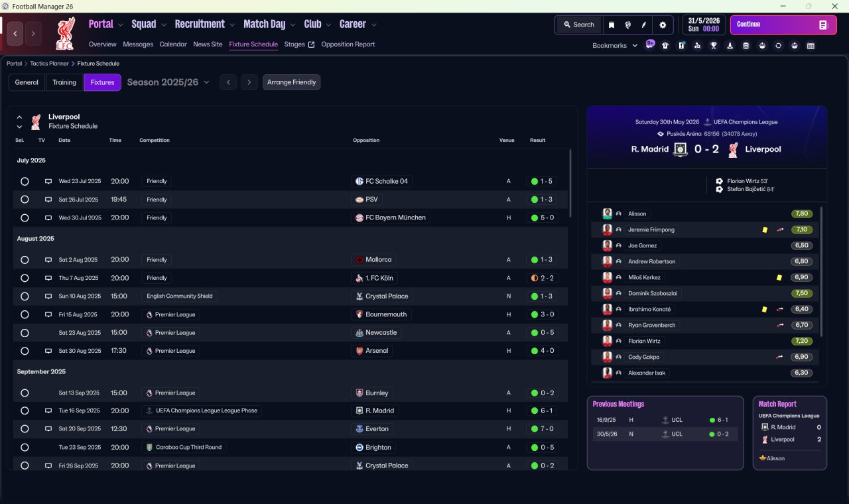Open the 9+ messages speech-bubble bookmark
Image resolution: width=849 pixels, height=504 pixels.
coord(650,45)
